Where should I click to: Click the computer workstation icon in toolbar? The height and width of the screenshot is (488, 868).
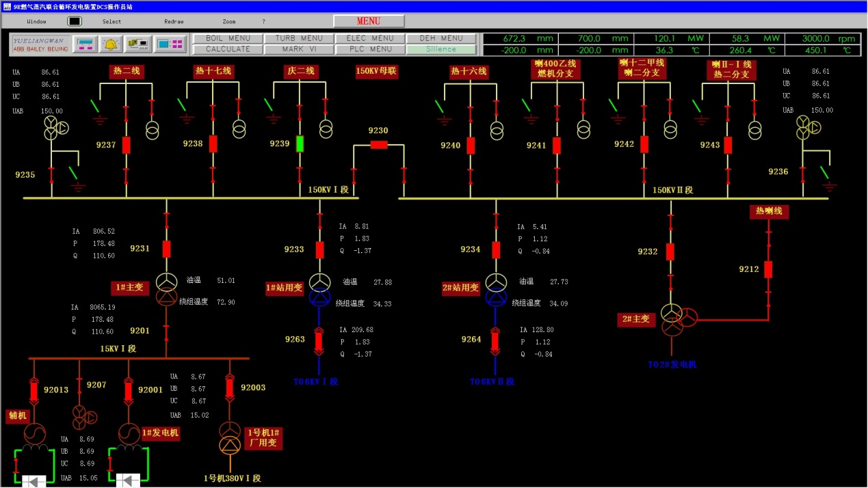pyautogui.click(x=139, y=44)
